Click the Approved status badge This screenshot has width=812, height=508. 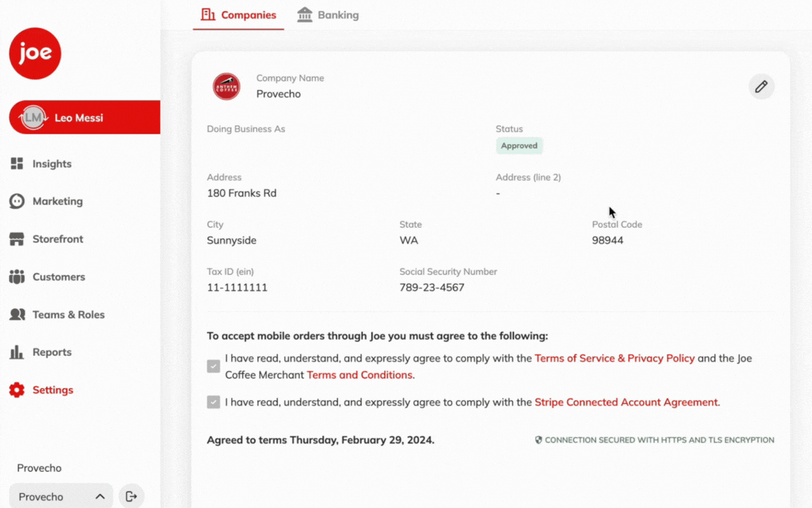[519, 145]
